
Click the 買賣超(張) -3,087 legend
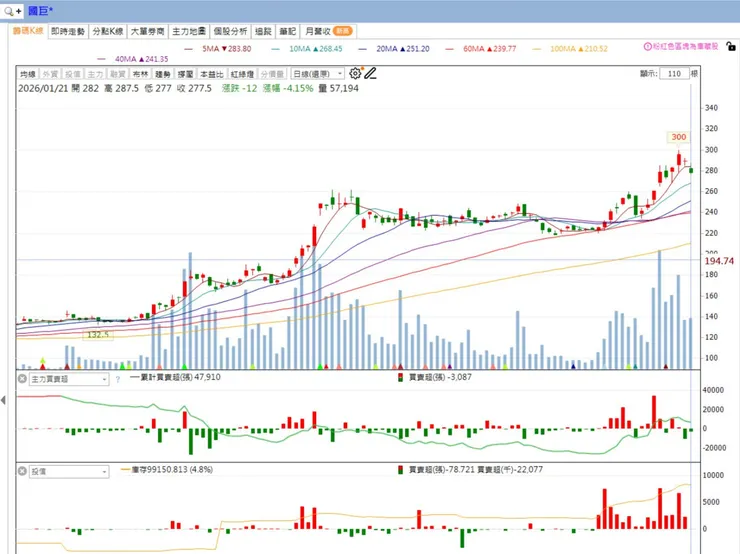tap(434, 377)
